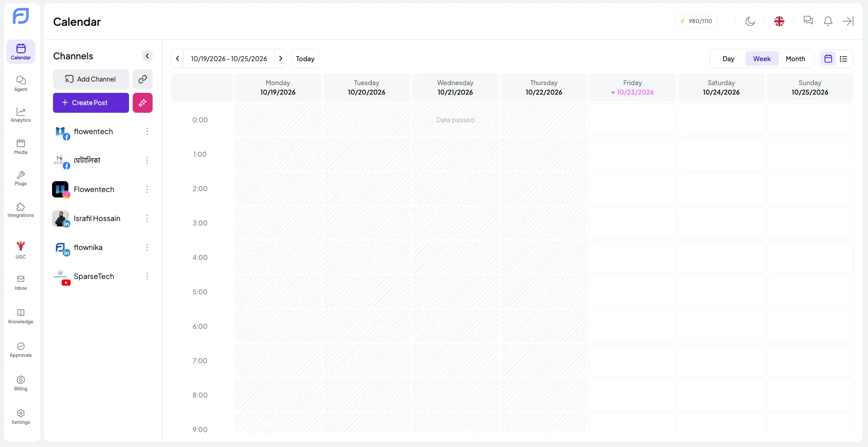Go to Analytics in the sidebar
Viewport: 868px width, 447px height.
click(x=21, y=115)
